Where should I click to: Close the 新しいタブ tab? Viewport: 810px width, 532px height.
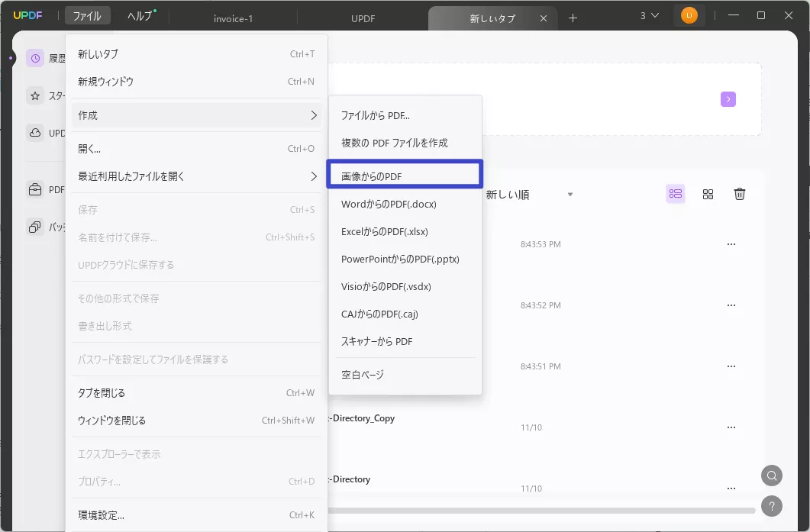coord(544,18)
